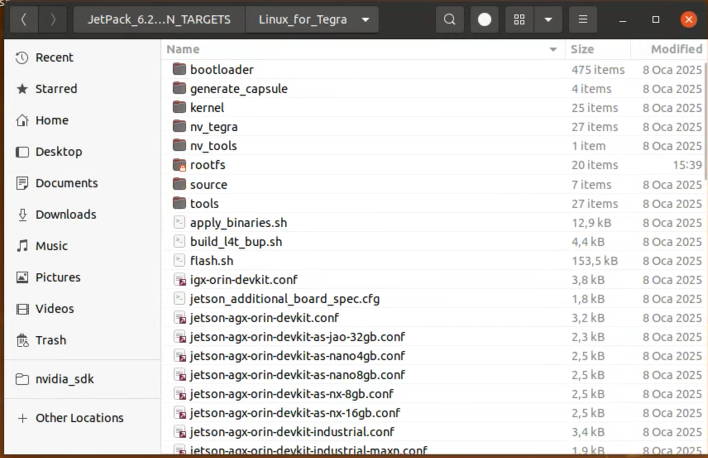This screenshot has height=458, width=708.
Task: Sort by the Name column header
Action: click(363, 49)
